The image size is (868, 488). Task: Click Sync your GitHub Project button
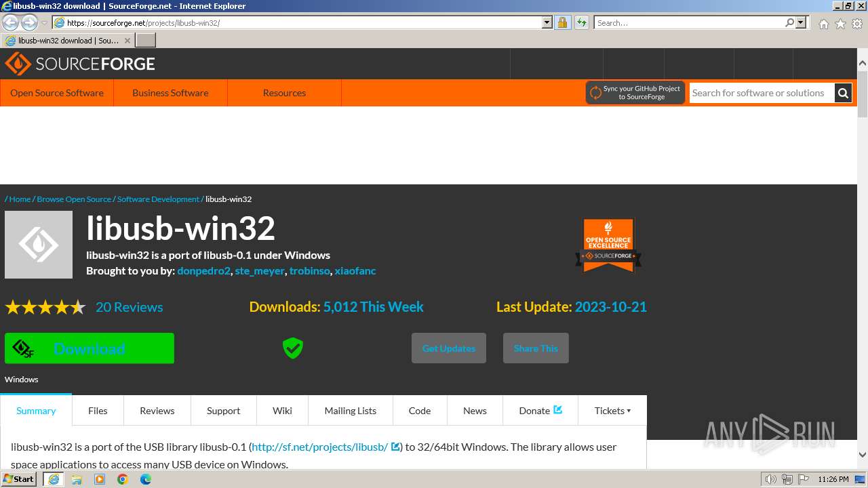click(x=635, y=93)
